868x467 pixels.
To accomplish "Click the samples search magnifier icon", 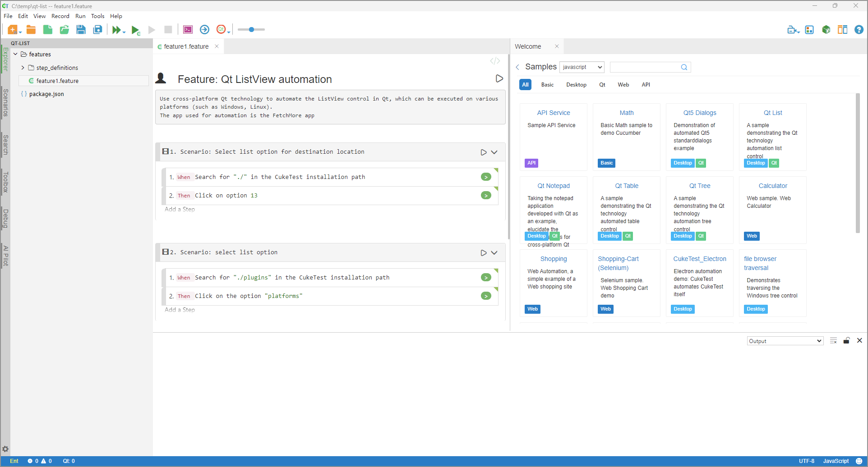I will tap(684, 67).
